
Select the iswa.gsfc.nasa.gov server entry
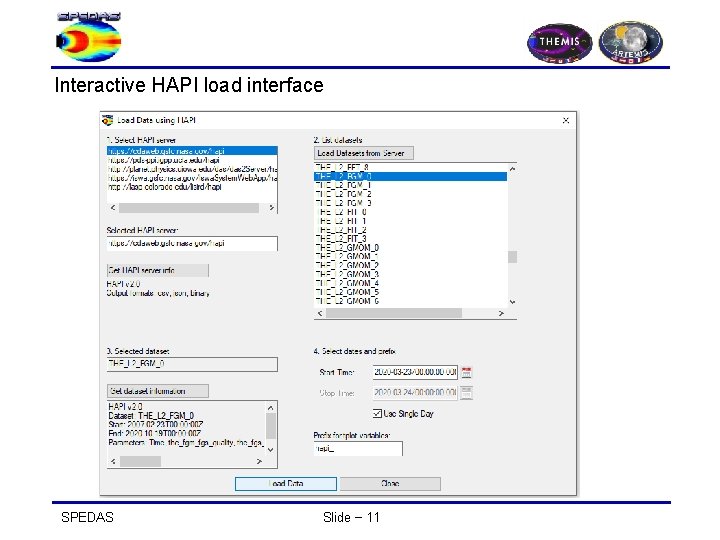(192, 178)
